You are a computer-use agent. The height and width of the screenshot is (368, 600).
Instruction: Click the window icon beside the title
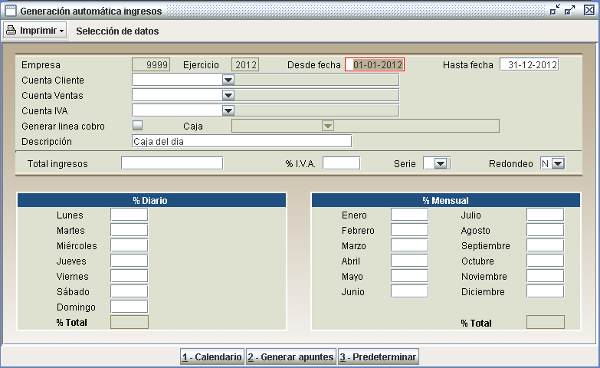[10, 11]
